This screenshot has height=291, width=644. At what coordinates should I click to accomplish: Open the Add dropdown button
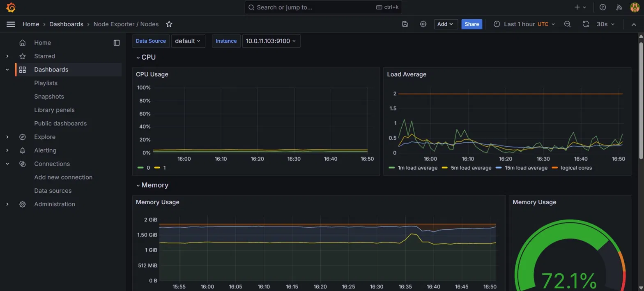pos(446,24)
